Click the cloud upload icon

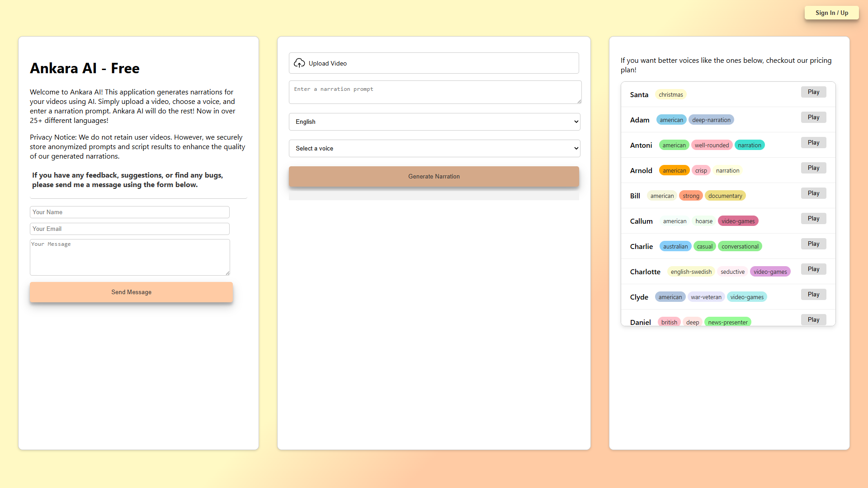coord(299,63)
